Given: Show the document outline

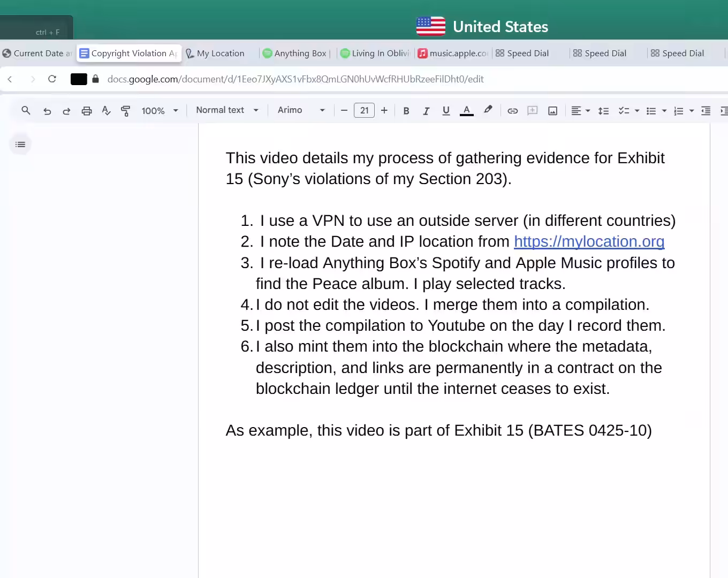Looking at the screenshot, I should (x=20, y=144).
